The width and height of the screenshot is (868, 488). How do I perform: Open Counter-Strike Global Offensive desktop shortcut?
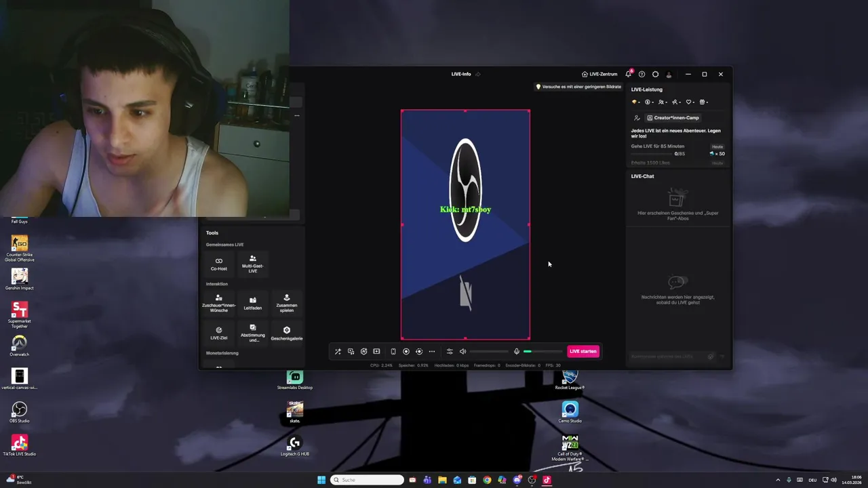pos(20,249)
